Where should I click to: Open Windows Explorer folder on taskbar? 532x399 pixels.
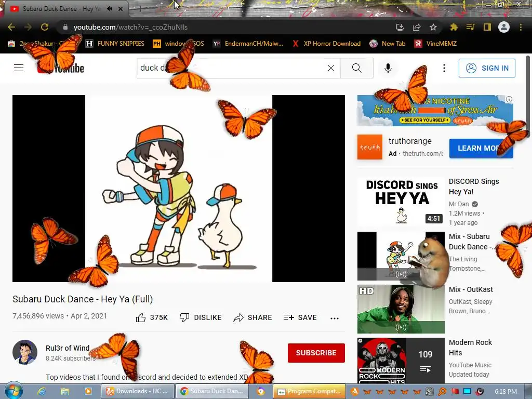(x=65, y=391)
